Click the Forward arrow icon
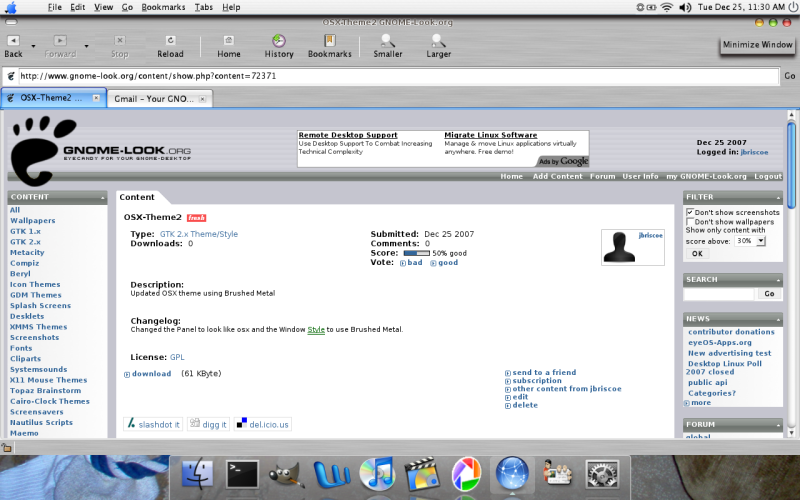This screenshot has width=800, height=500. tap(60, 41)
